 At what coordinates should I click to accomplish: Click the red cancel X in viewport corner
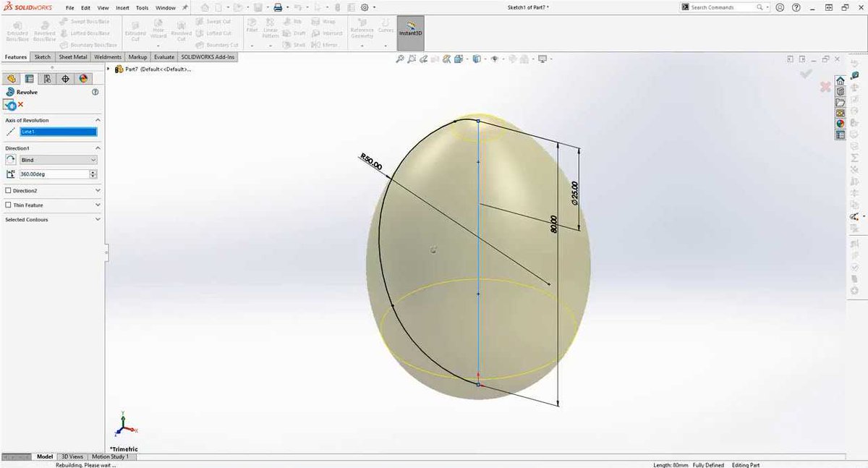pos(825,87)
